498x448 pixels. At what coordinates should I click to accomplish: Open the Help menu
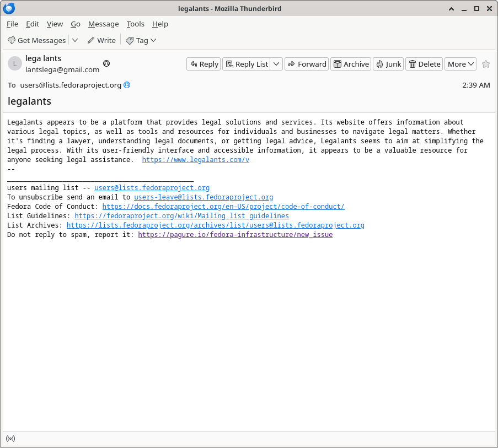point(160,24)
